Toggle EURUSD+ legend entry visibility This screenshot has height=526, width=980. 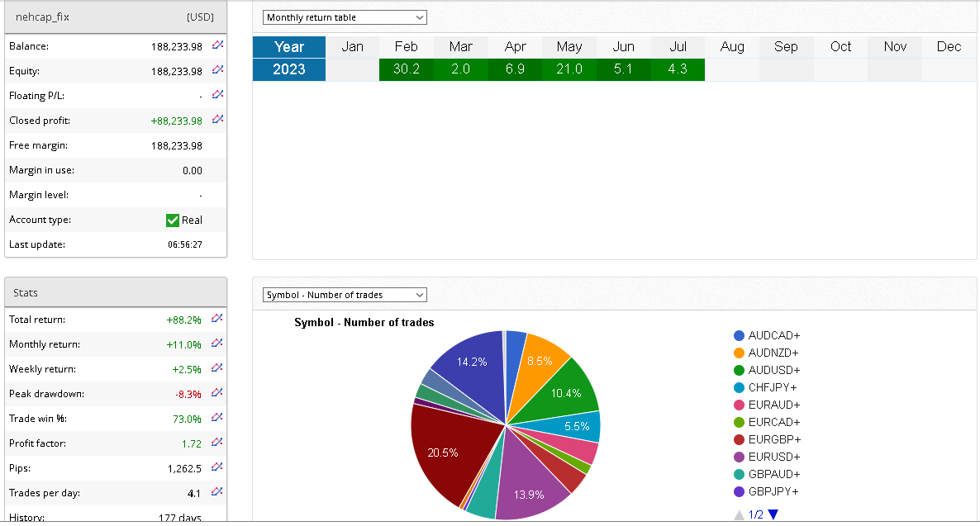point(773,457)
